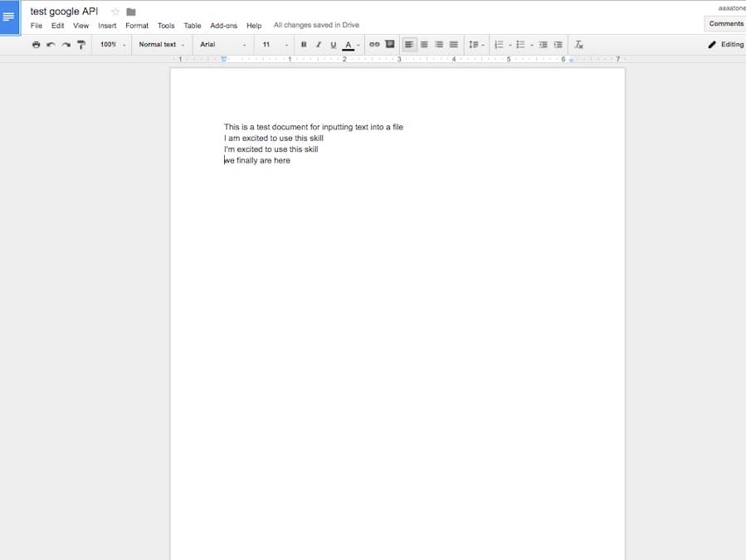The height and width of the screenshot is (560, 746).
Task: Click the document title 'test google API'
Action: [64, 12]
